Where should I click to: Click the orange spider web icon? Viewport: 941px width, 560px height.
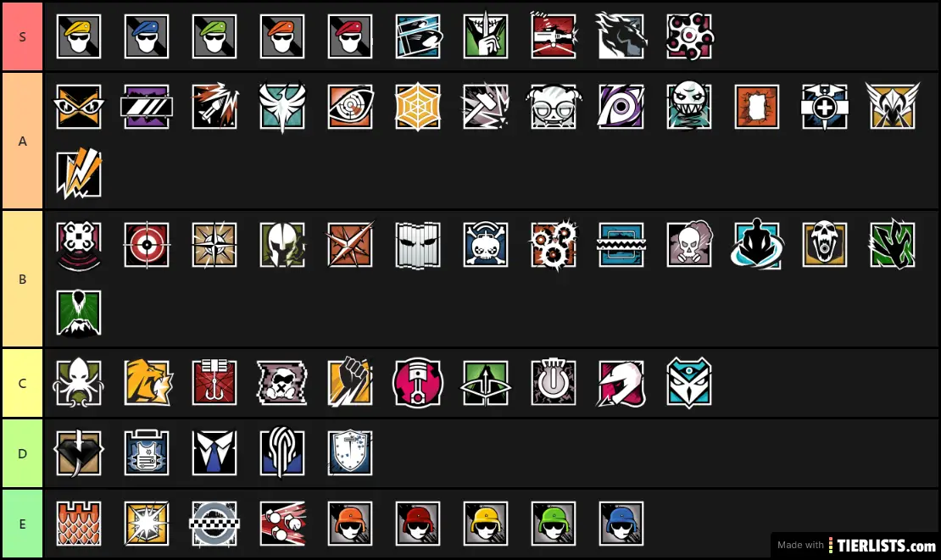[x=418, y=107]
